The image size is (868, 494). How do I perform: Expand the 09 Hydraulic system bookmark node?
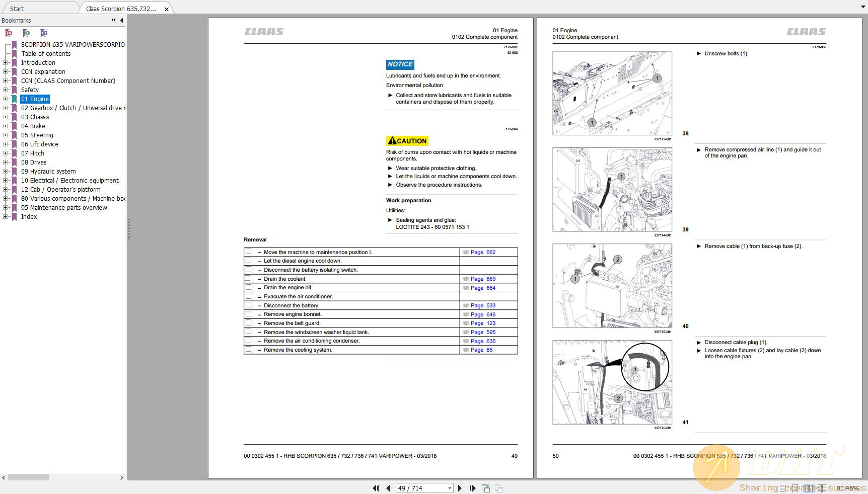[x=5, y=172]
